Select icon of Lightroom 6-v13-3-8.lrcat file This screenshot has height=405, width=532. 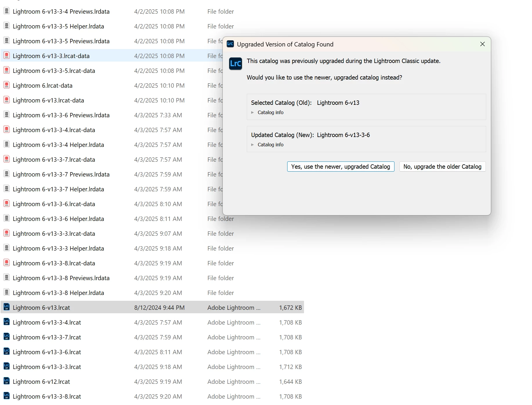tap(7, 396)
